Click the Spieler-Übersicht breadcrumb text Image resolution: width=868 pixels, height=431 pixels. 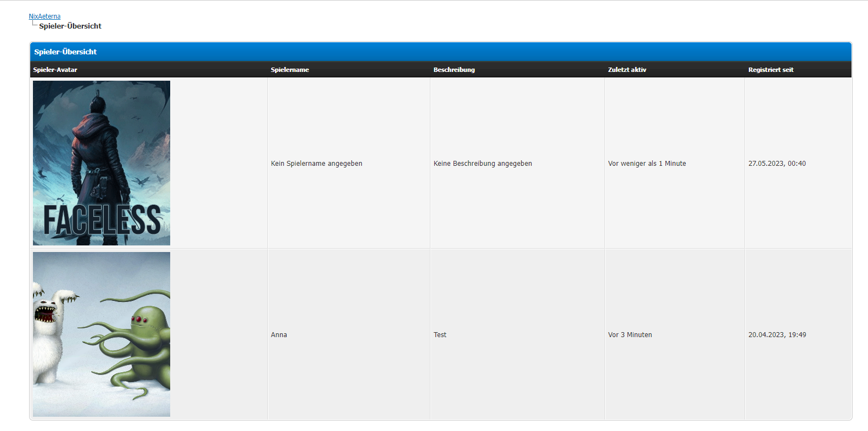pos(70,26)
